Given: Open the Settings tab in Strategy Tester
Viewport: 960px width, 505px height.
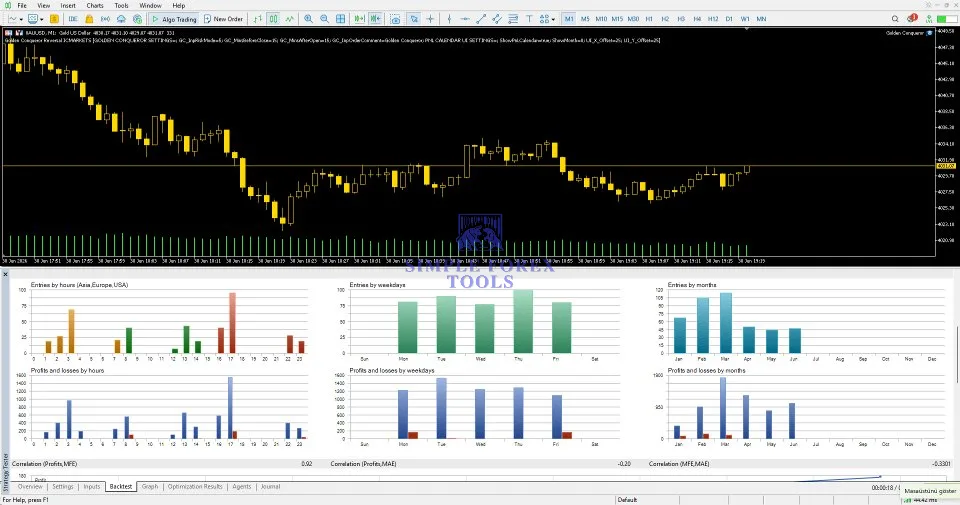Looking at the screenshot, I should pos(62,487).
